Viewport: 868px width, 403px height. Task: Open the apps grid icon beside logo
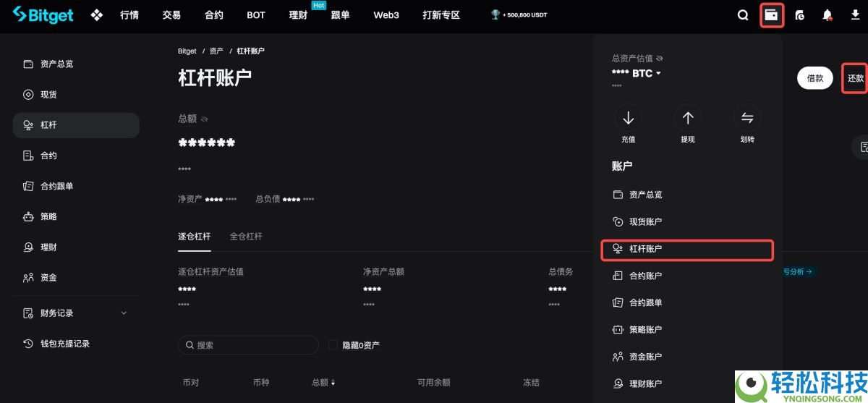click(x=97, y=15)
